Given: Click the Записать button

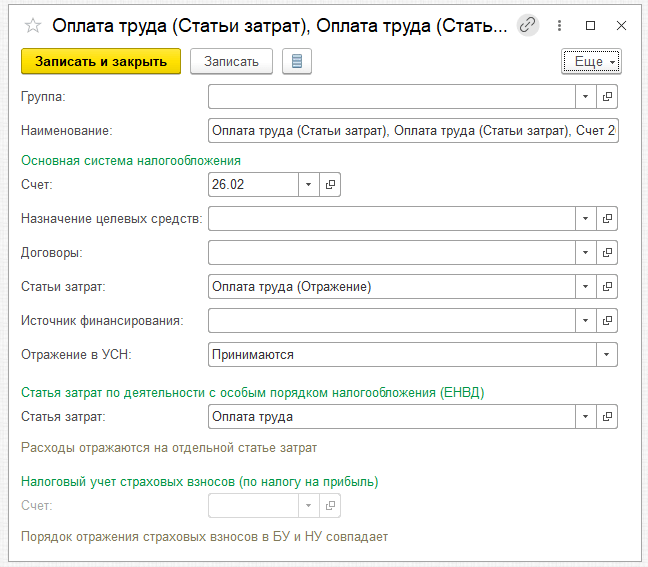Looking at the screenshot, I should [231, 61].
